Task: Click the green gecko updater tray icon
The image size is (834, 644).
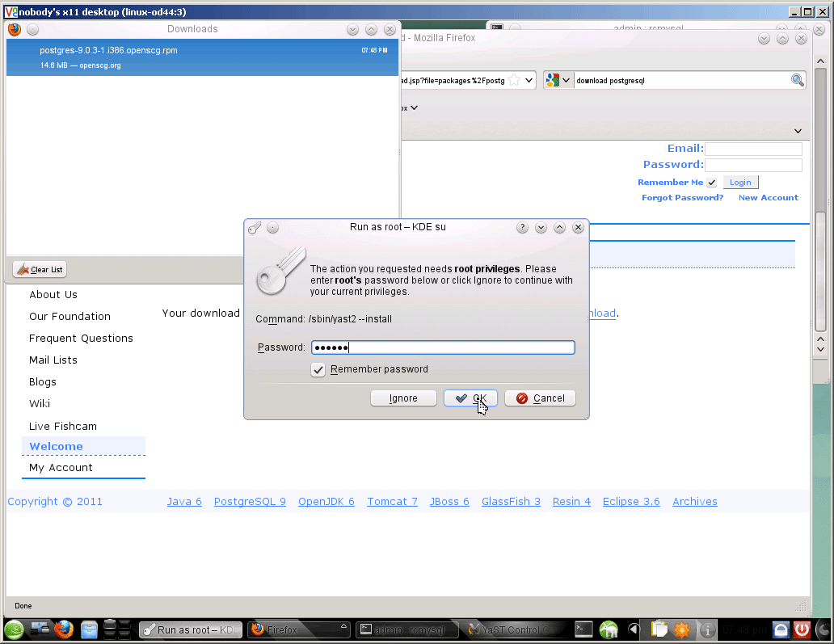Action: (609, 629)
